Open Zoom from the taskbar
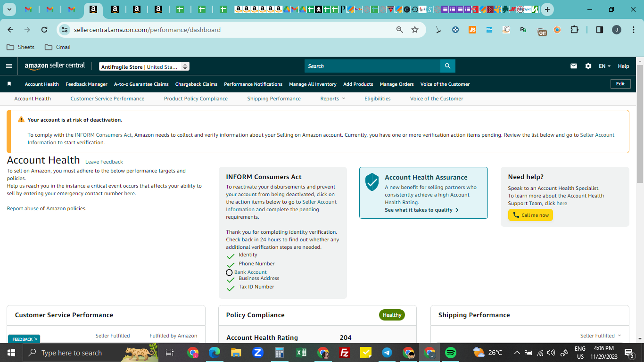 click(257, 353)
